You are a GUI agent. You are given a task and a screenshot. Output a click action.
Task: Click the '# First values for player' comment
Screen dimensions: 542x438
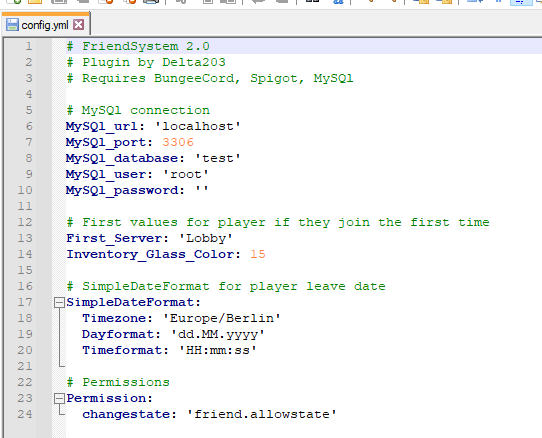[x=278, y=222]
